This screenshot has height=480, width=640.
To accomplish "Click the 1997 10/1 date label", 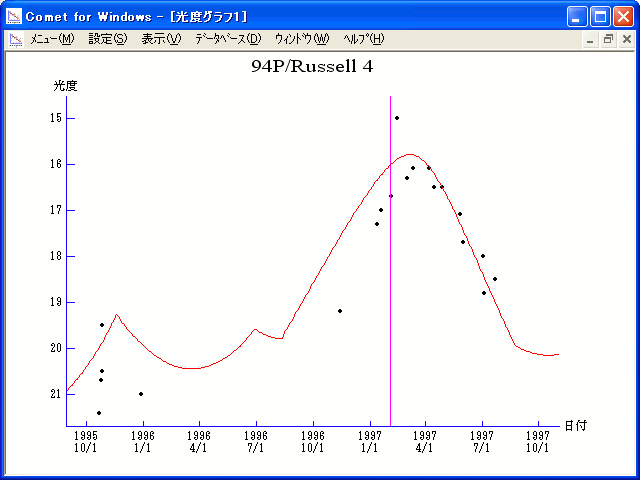I will tap(538, 442).
